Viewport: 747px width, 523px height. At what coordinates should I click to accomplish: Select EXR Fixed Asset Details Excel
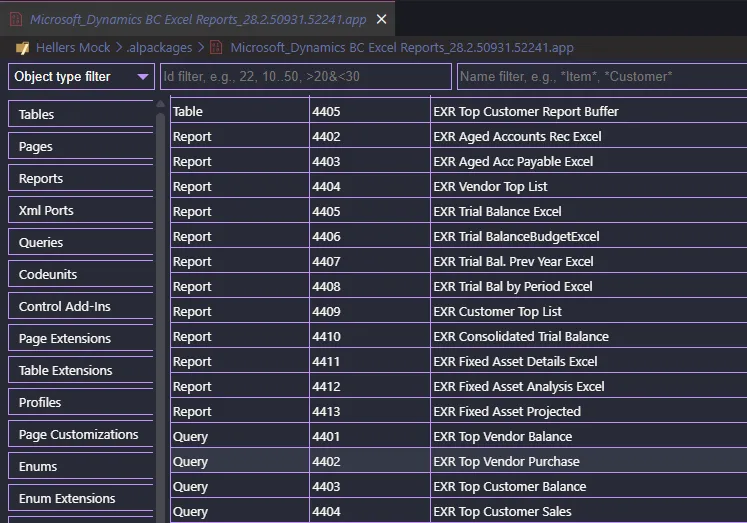[x=459, y=362]
